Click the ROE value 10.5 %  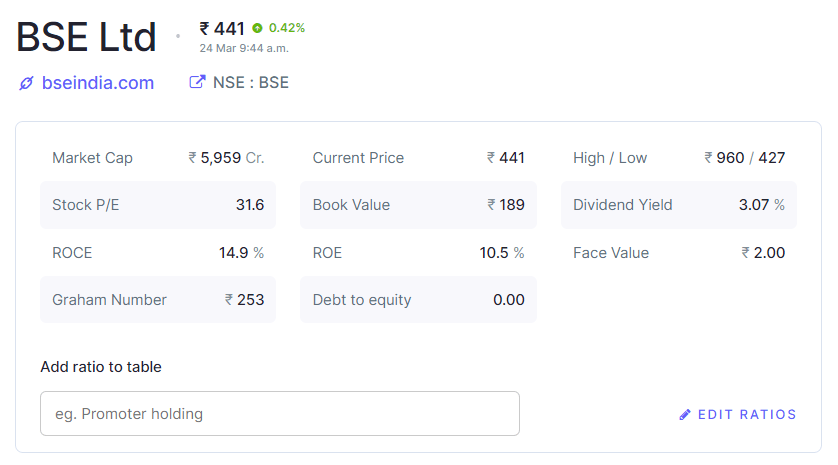(x=502, y=253)
